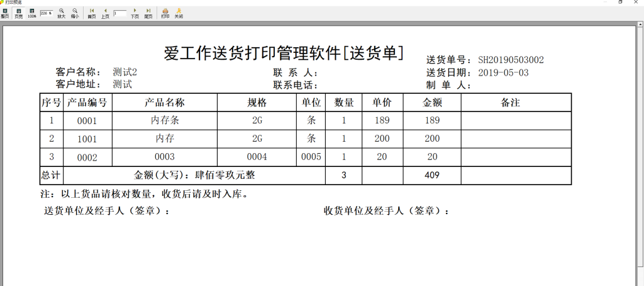Click the 内存条 product name cell

[x=165, y=120]
